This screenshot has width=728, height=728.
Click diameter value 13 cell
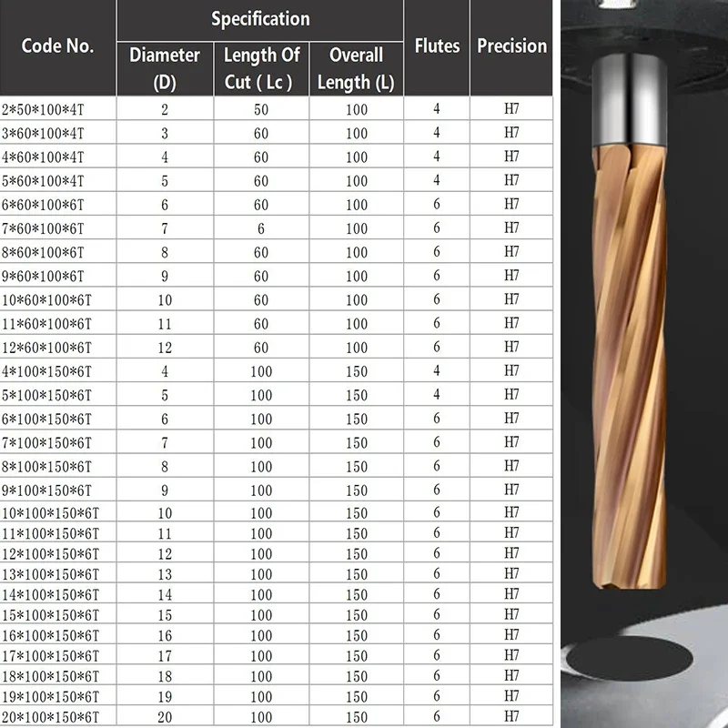click(165, 574)
